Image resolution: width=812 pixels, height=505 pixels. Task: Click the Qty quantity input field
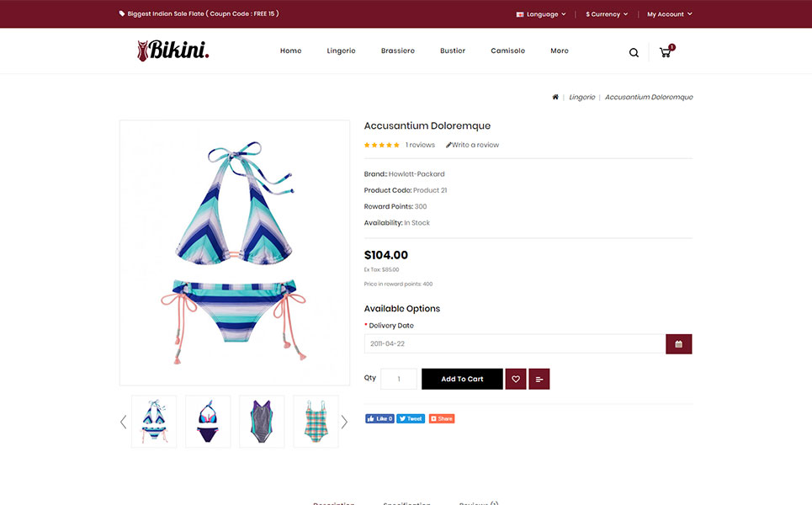click(399, 379)
